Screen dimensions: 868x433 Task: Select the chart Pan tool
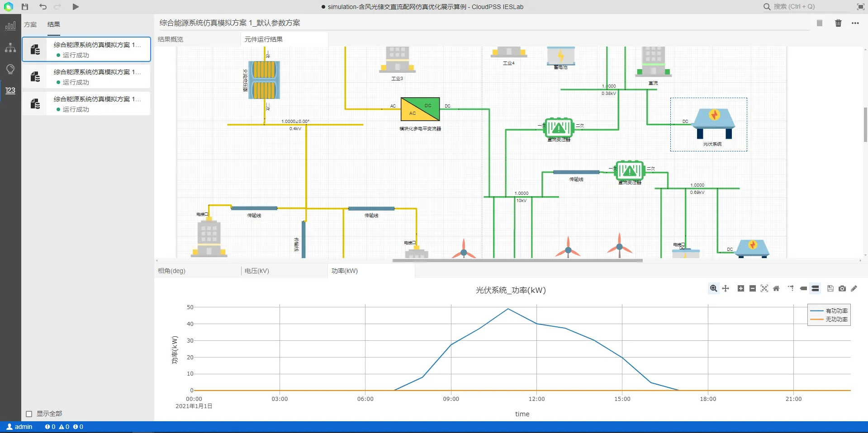coord(726,288)
